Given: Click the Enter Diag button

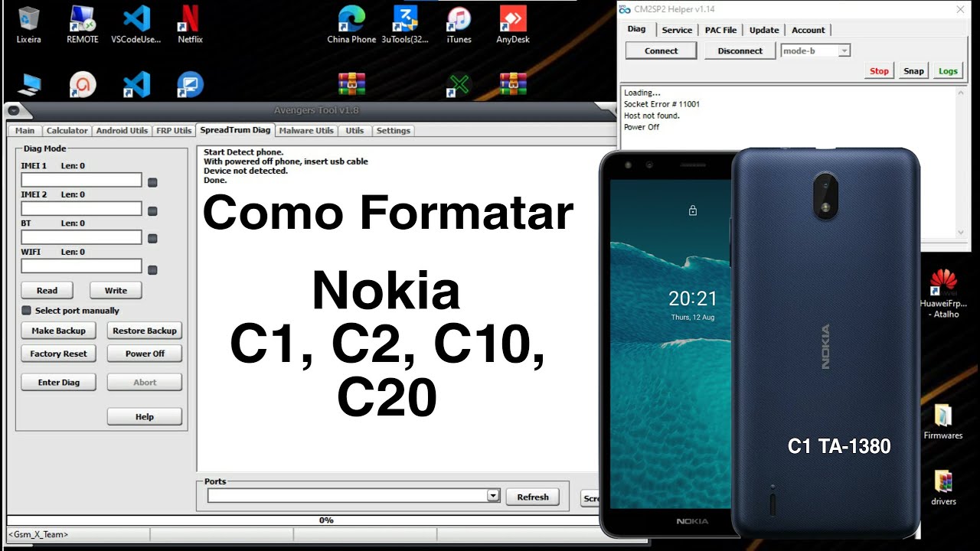Looking at the screenshot, I should click(59, 382).
